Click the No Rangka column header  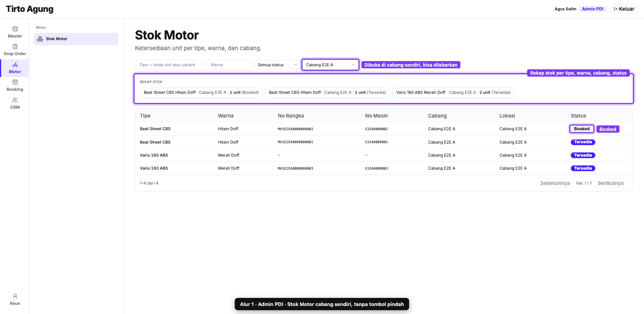291,116
